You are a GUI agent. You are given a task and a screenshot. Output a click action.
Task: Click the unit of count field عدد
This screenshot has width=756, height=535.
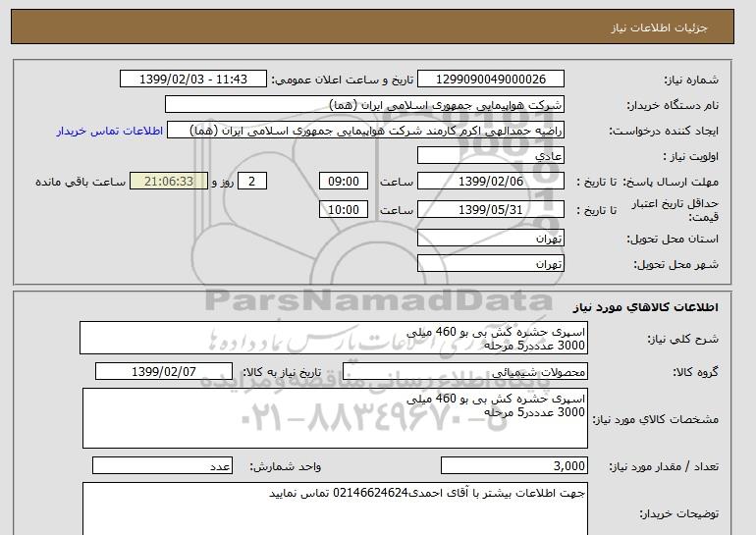coord(162,465)
